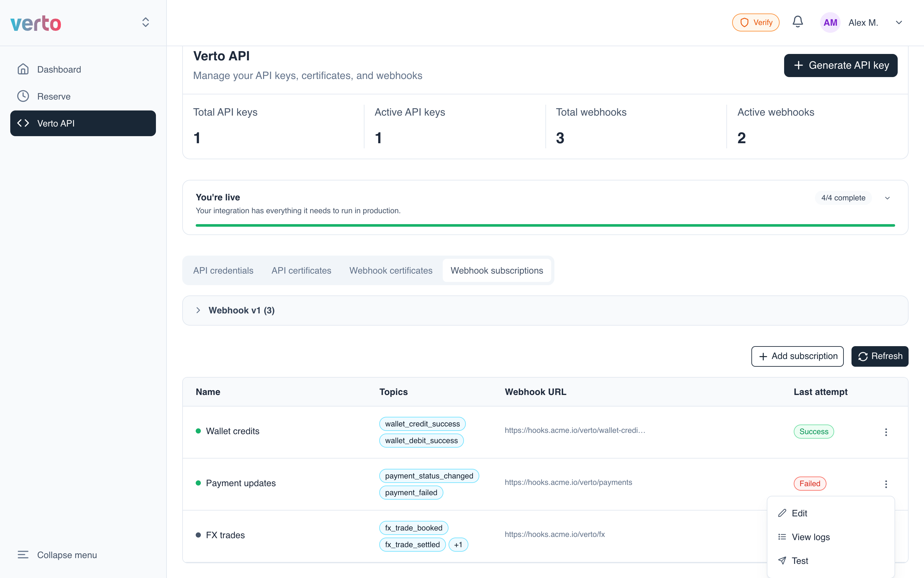Toggle the workspace switcher arrows
This screenshot has width=924, height=578.
[145, 22]
